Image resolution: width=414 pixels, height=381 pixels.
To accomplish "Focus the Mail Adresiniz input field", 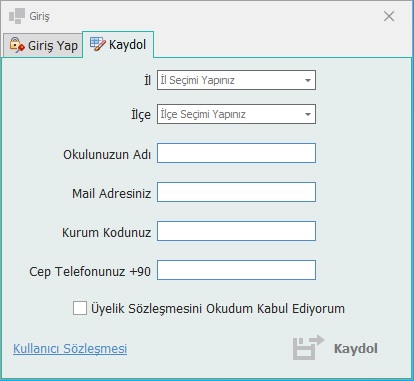I will point(236,192).
